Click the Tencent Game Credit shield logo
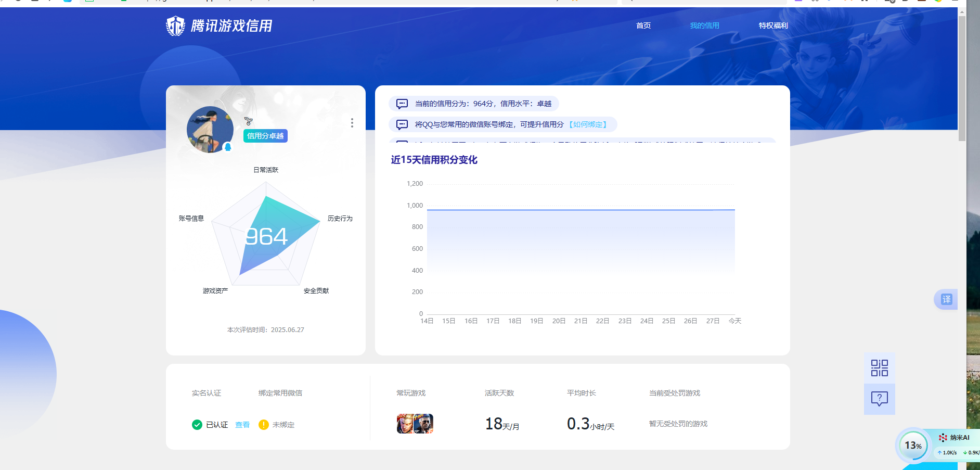 (175, 26)
